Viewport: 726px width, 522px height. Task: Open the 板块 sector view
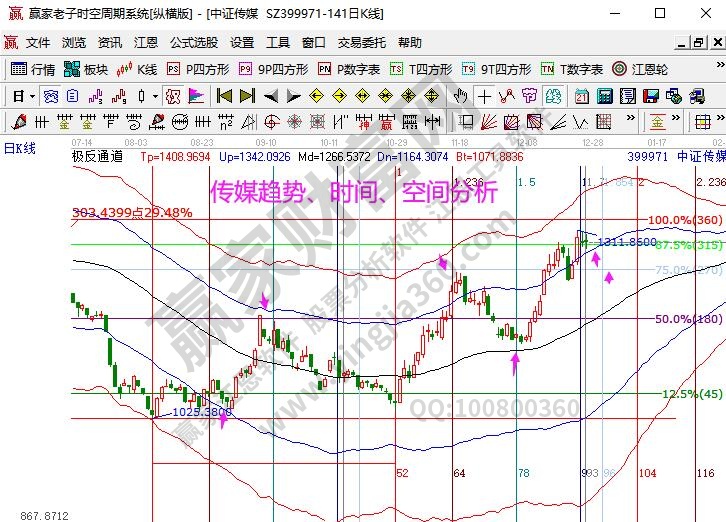(86, 69)
